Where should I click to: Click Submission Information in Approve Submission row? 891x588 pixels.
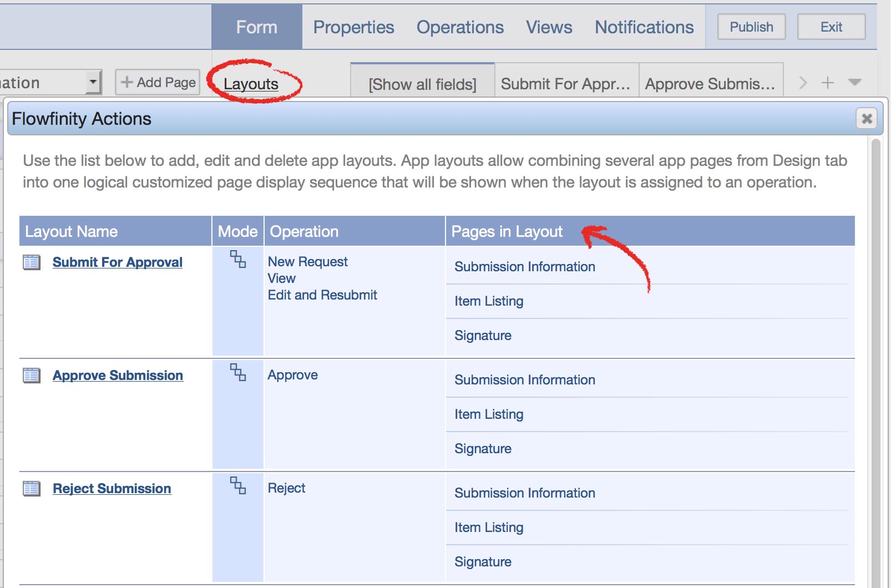tap(525, 380)
